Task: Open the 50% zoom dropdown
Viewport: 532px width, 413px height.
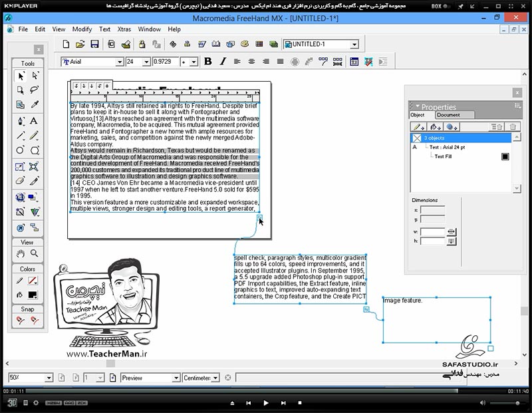Action: click(x=49, y=378)
